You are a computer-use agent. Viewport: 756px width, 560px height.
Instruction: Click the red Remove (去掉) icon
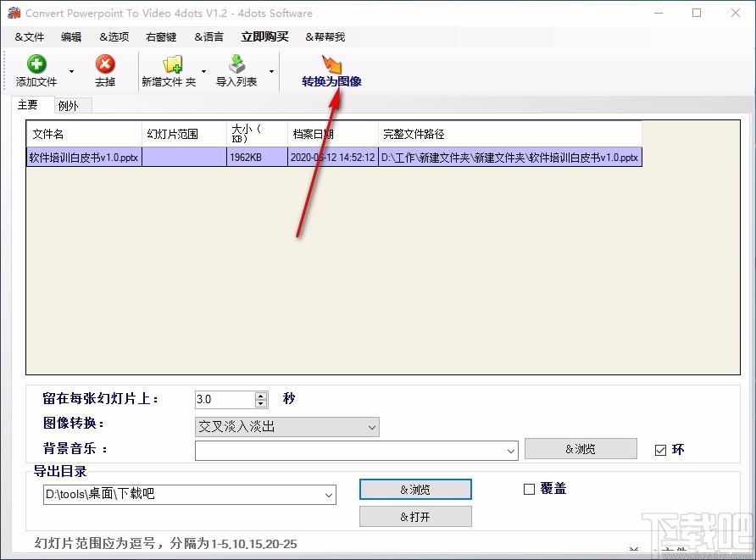pos(104,64)
